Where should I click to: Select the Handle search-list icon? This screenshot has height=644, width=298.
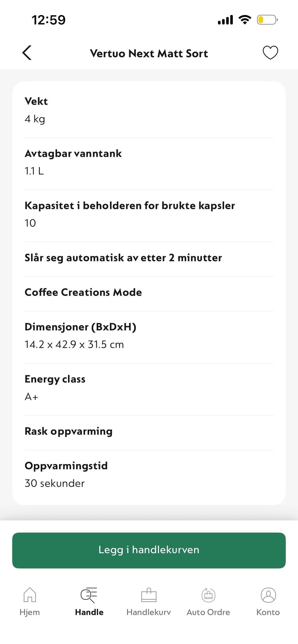pos(89,595)
